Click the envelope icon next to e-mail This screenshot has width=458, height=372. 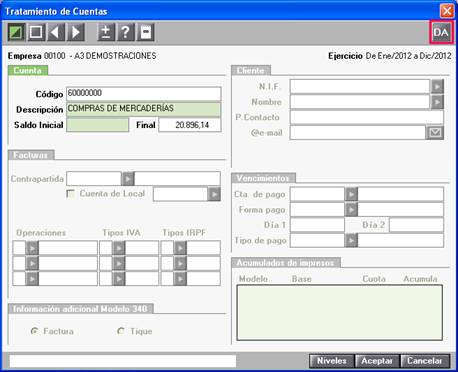pyautogui.click(x=435, y=133)
